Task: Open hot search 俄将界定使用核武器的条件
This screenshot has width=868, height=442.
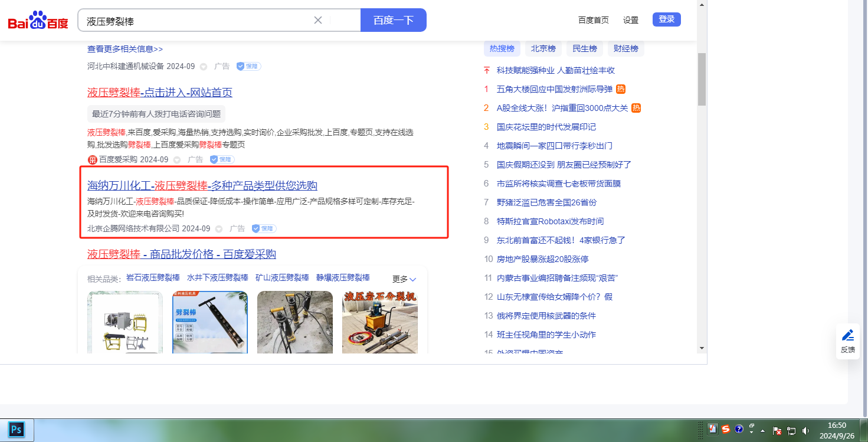Action: click(546, 316)
